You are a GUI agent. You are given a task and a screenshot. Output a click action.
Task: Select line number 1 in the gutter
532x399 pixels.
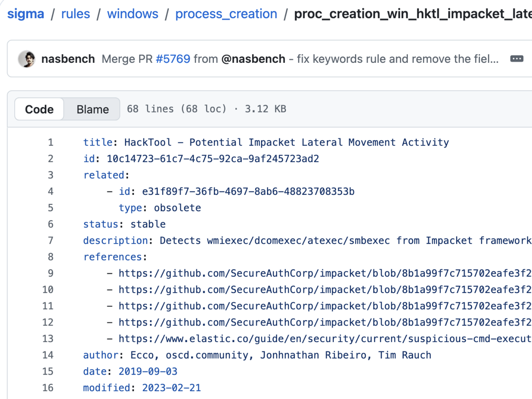coord(50,142)
